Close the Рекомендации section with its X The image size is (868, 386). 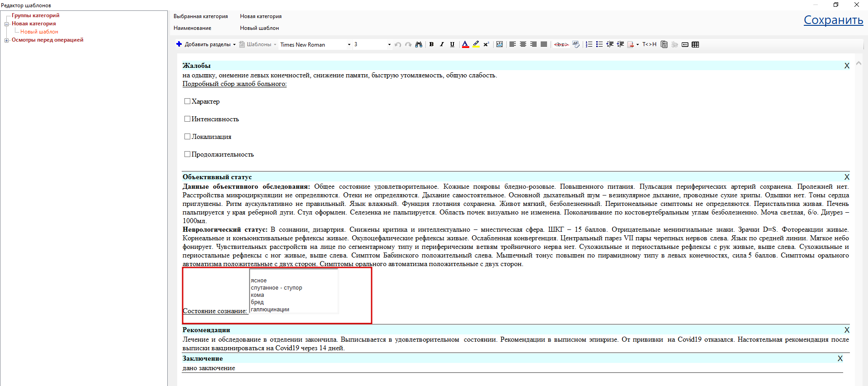click(x=847, y=330)
